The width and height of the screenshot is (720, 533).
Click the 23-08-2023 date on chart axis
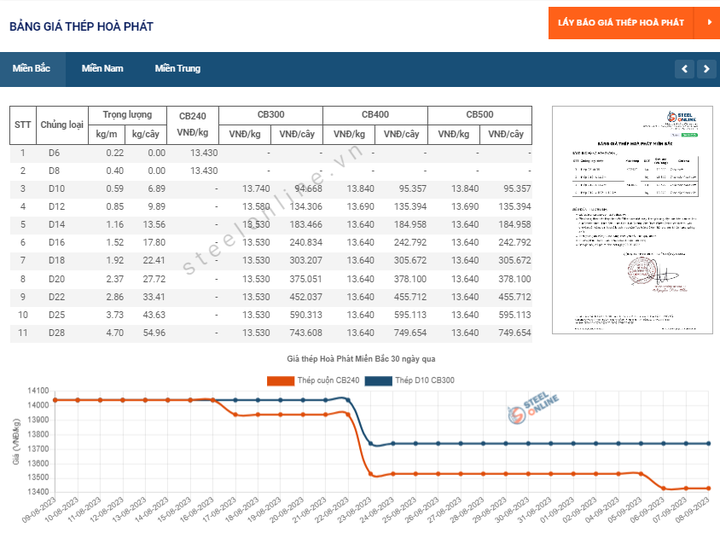click(354, 510)
